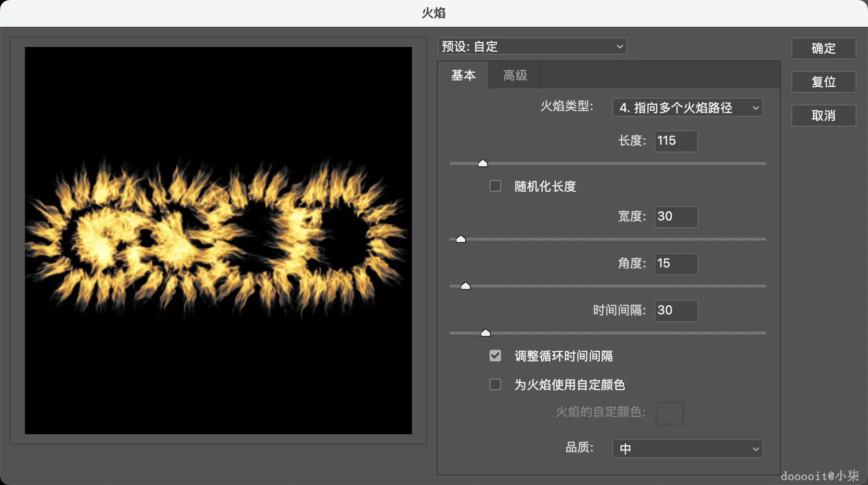Open the 品质 quality dropdown
Viewport: 868px width, 485px height.
[x=687, y=449]
